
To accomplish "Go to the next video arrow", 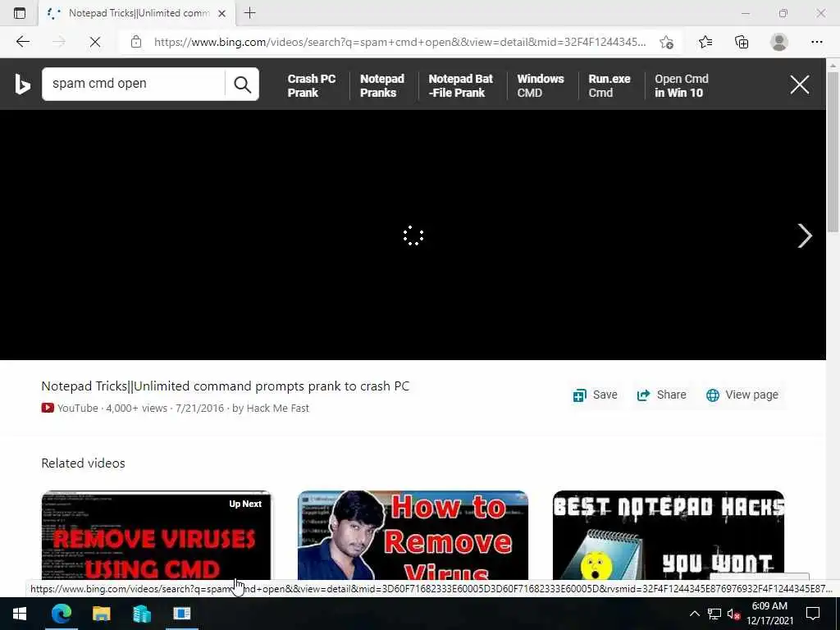I will 805,235.
